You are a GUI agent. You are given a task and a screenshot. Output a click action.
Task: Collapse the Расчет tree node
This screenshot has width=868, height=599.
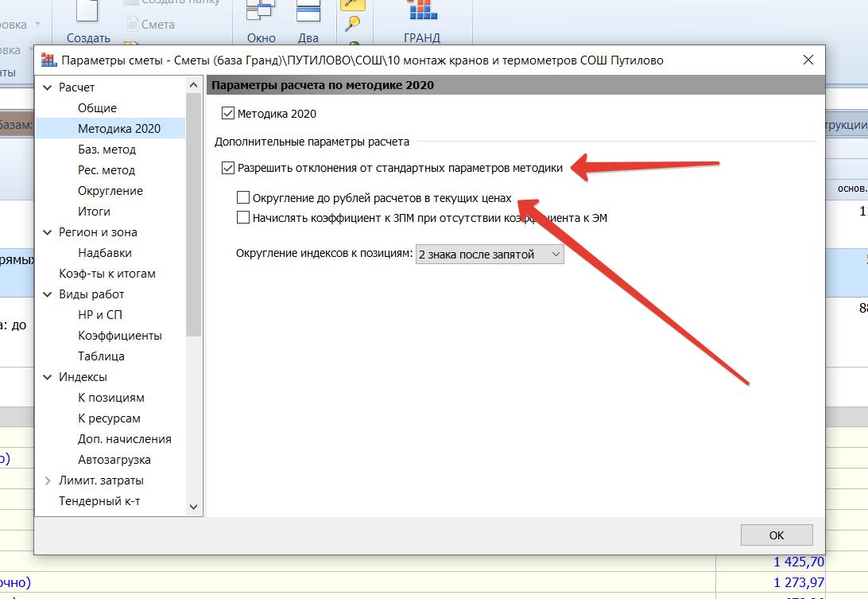point(48,88)
